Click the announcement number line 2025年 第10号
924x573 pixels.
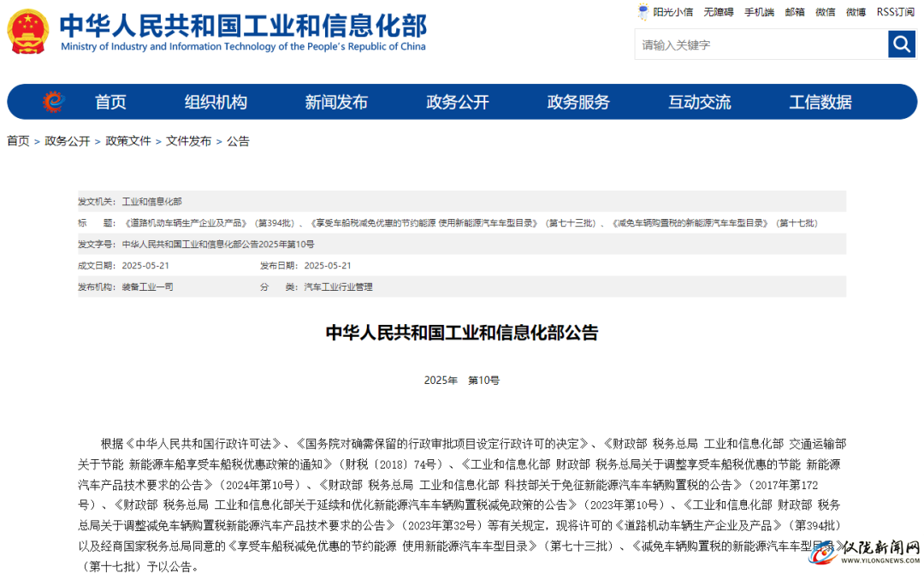462,381
